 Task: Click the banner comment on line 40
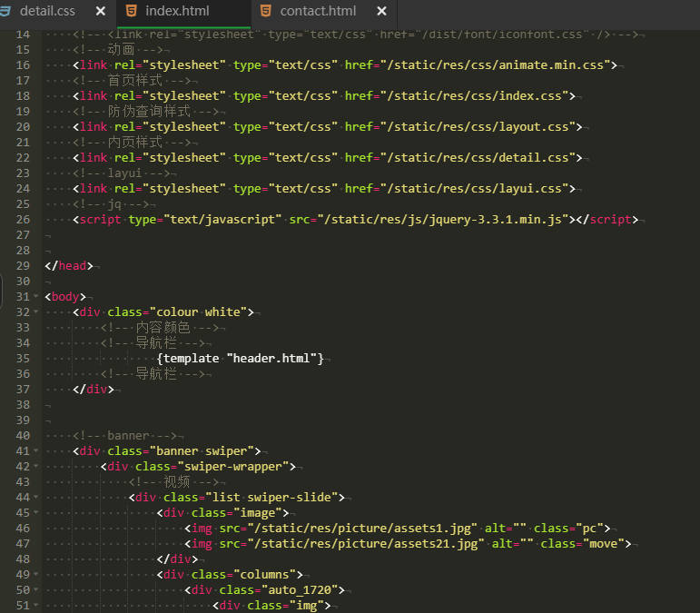click(124, 436)
